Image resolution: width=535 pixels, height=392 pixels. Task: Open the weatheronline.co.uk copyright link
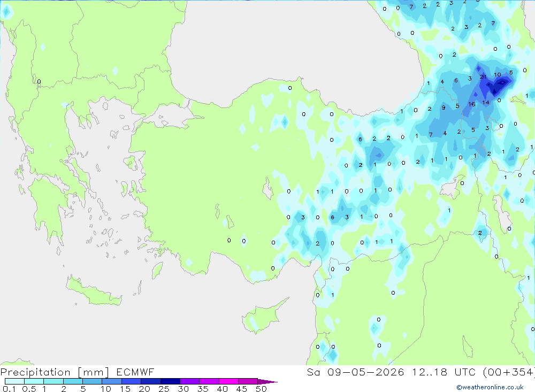tap(490, 387)
